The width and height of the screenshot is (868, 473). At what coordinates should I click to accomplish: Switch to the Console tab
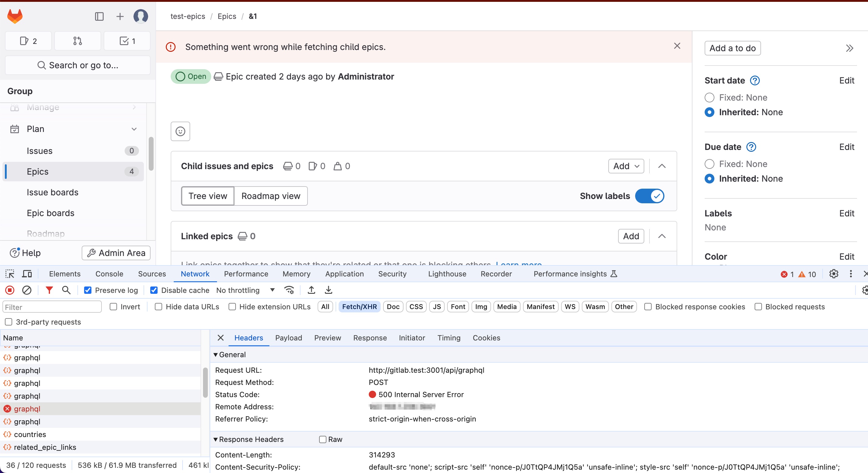pos(109,274)
